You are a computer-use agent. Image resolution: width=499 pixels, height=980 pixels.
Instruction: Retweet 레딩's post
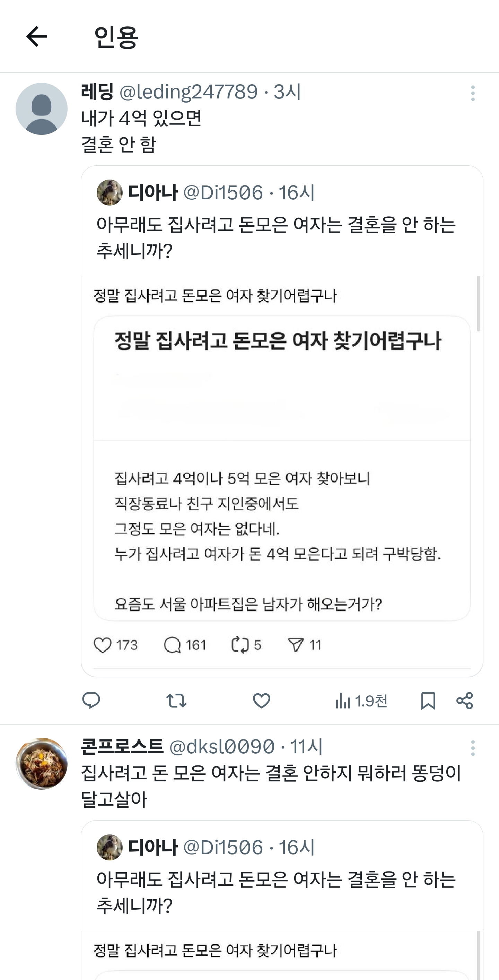pyautogui.click(x=176, y=700)
